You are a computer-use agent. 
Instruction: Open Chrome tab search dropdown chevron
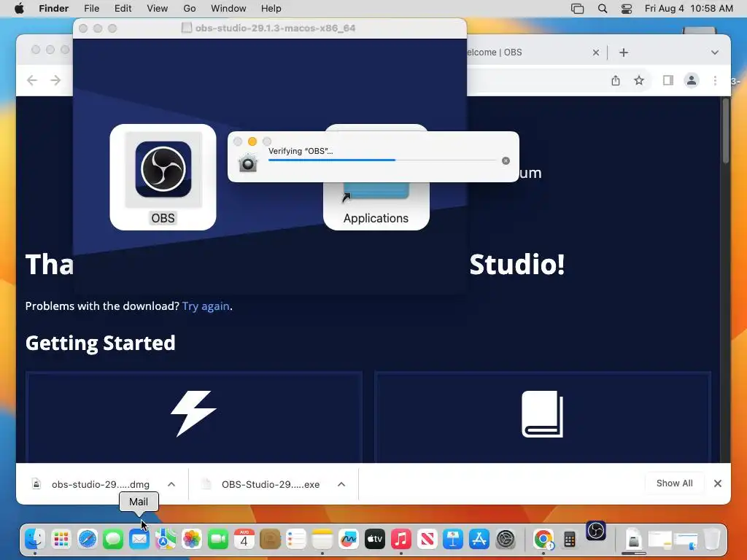715,52
